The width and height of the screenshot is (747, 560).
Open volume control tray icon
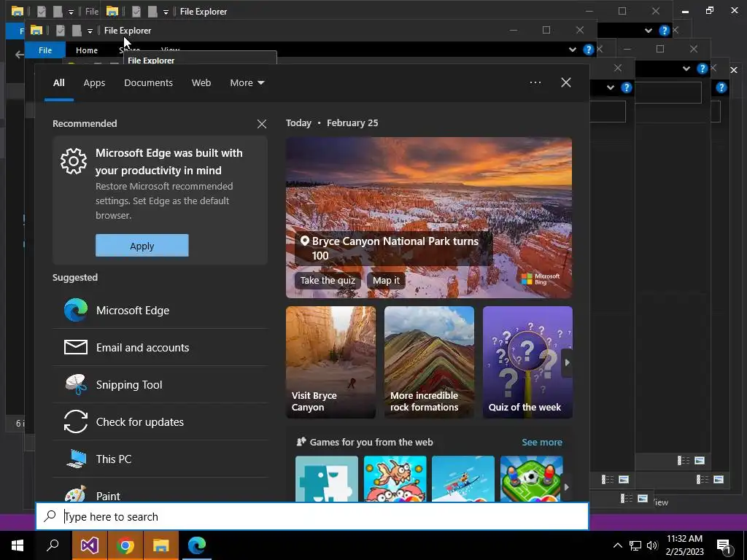point(652,545)
